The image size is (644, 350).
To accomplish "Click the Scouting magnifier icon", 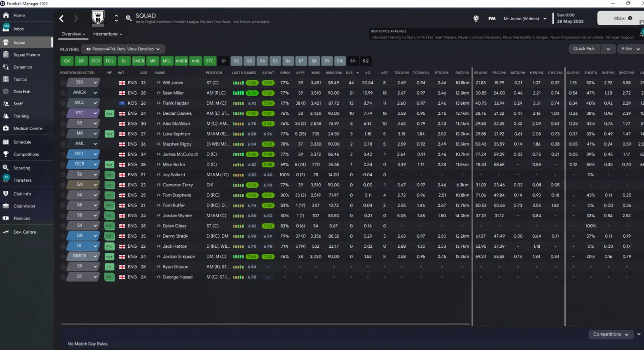I will click(x=6, y=168).
